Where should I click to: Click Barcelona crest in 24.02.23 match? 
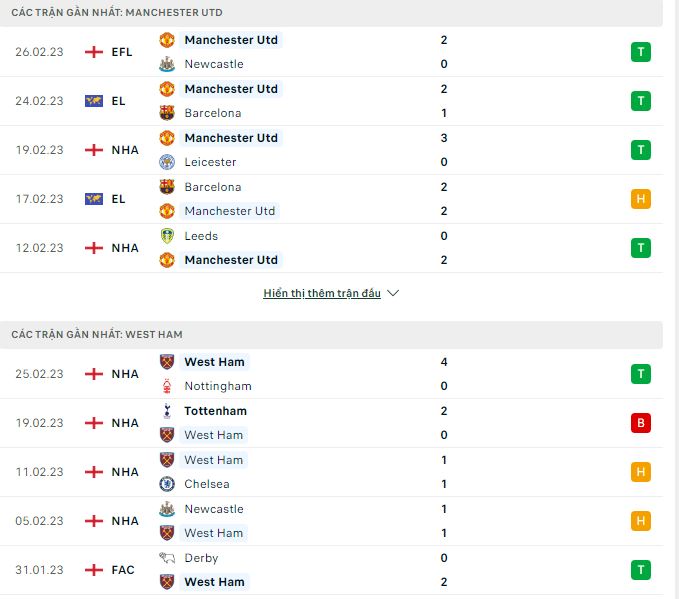point(167,113)
